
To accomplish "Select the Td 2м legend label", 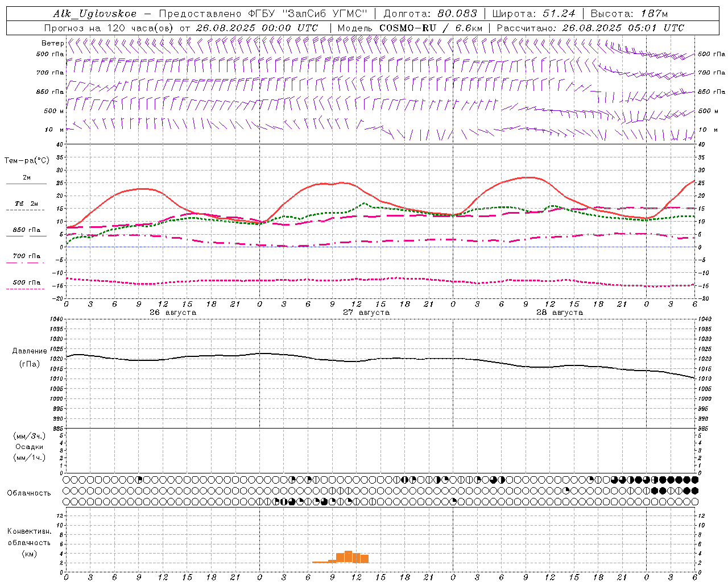I will click(x=26, y=203).
